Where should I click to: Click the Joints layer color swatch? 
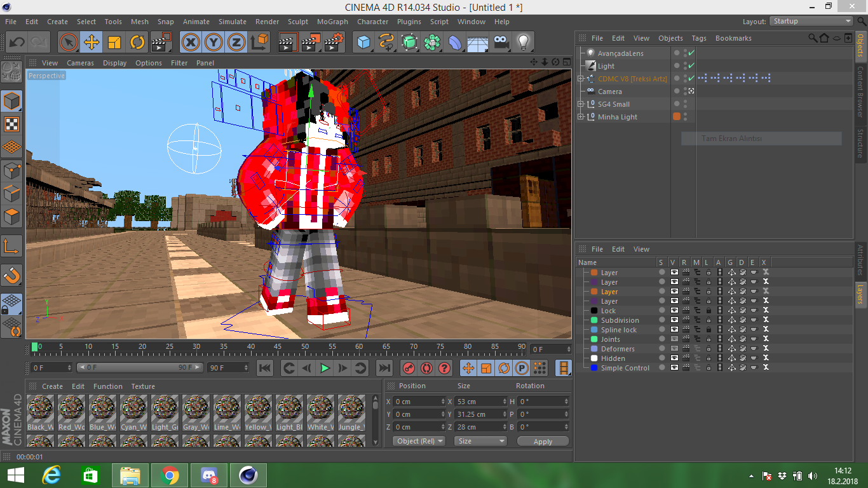[594, 339]
